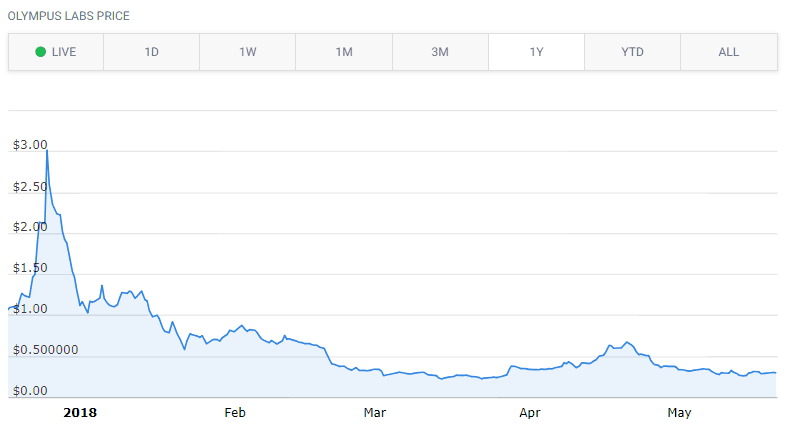Click the '$0.00' y-axis label

click(30, 390)
